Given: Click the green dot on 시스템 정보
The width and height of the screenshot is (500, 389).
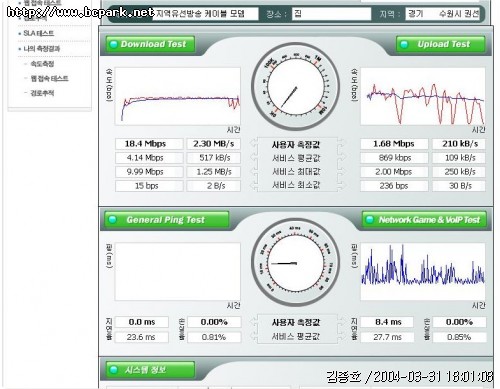Looking at the screenshot, I should click(114, 370).
